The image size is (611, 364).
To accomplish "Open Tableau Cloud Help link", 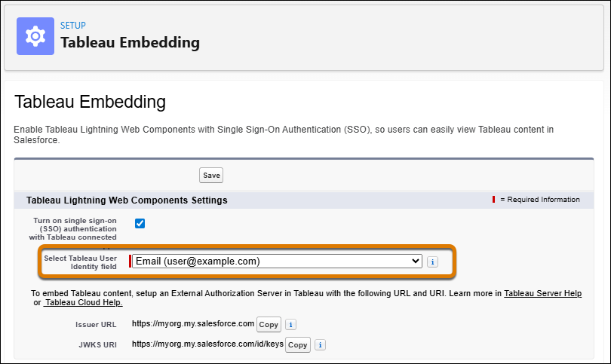I will pyautogui.click(x=84, y=302).
